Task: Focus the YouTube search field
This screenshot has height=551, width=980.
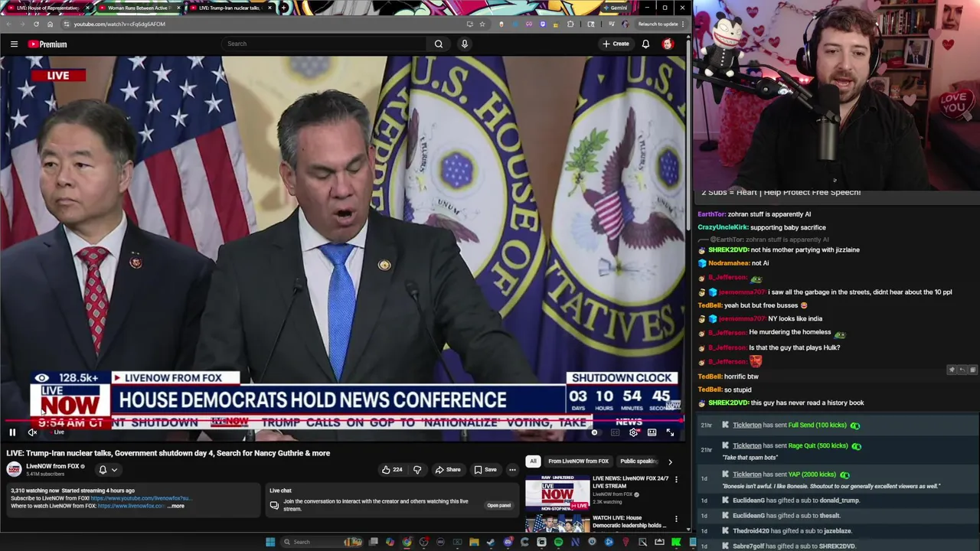Action: coord(325,44)
